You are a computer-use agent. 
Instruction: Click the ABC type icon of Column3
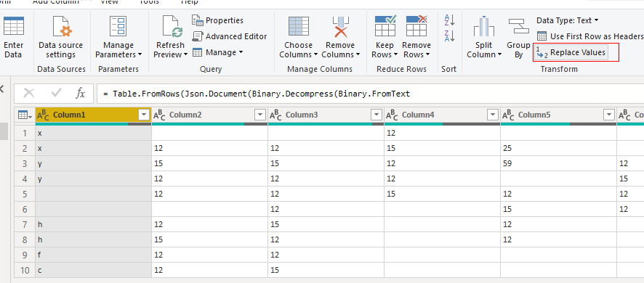coord(275,115)
